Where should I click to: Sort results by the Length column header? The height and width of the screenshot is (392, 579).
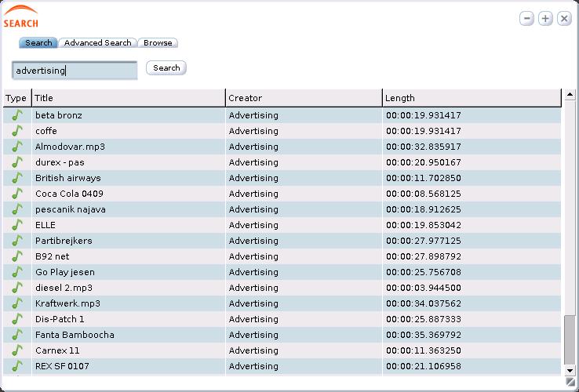(x=472, y=98)
